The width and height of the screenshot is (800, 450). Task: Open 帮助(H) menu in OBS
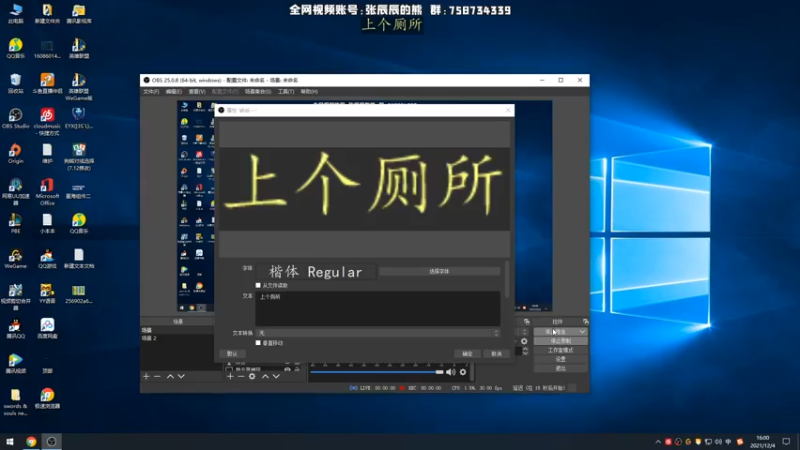click(309, 92)
